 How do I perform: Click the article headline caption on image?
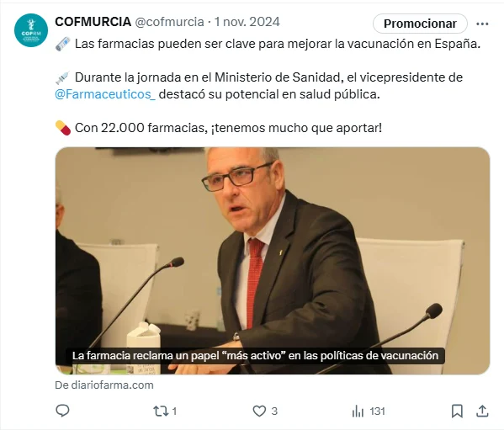pos(255,356)
